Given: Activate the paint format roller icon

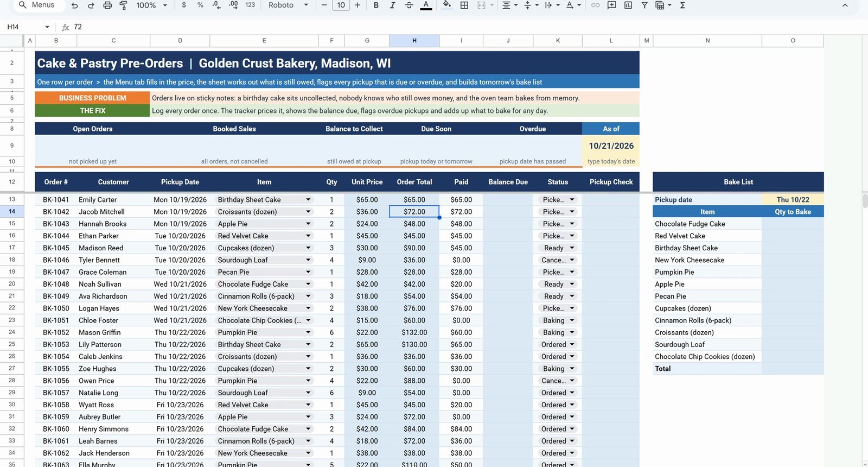Looking at the screenshot, I should click(124, 5).
